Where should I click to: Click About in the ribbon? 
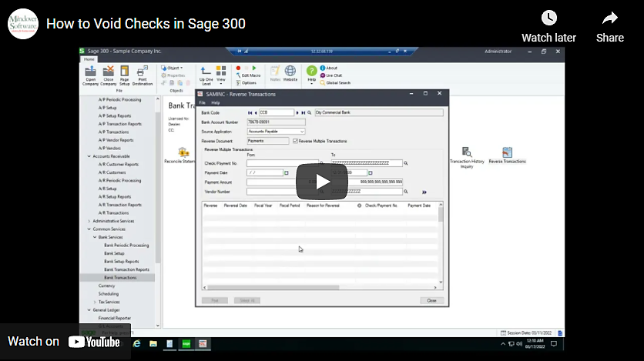click(x=329, y=68)
